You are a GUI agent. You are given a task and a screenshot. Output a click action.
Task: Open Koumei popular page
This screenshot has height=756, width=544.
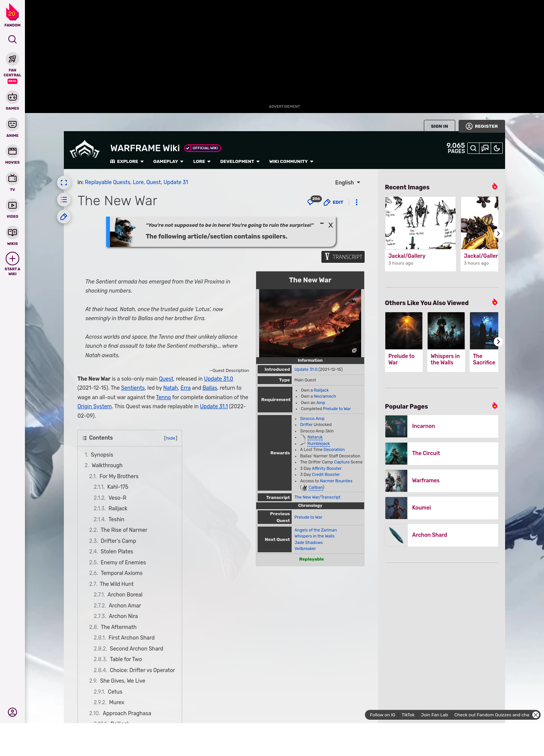coord(442,508)
